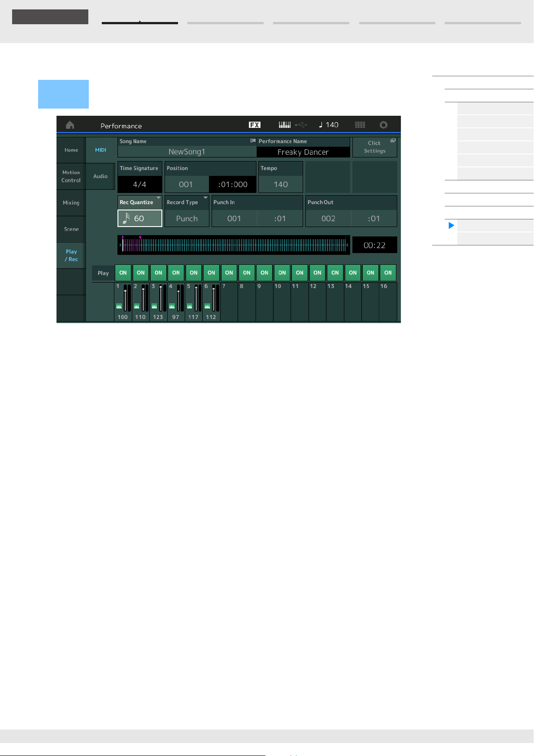Toggle the ON switch for track 8
The height and width of the screenshot is (756, 534).
(247, 273)
